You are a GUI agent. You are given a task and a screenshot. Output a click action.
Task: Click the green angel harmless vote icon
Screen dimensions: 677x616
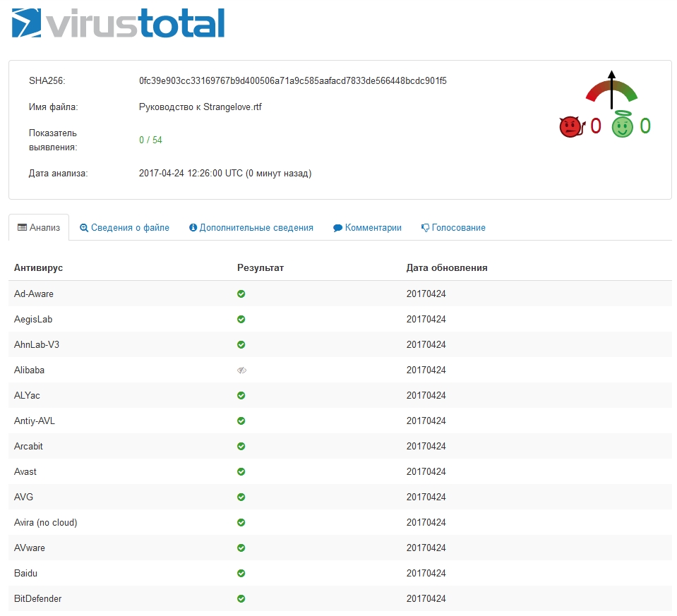pyautogui.click(x=622, y=125)
